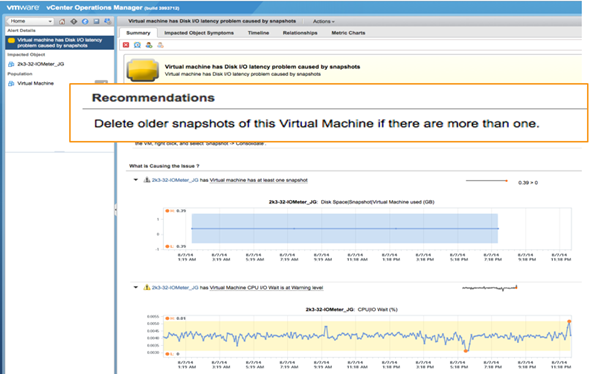
Task: Click the 'Alert Details' section label
Action: click(21, 30)
